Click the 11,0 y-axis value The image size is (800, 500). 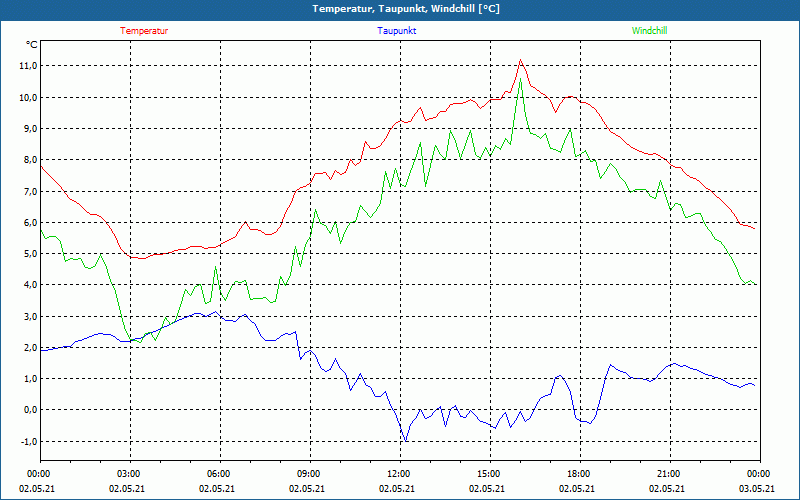pos(27,66)
